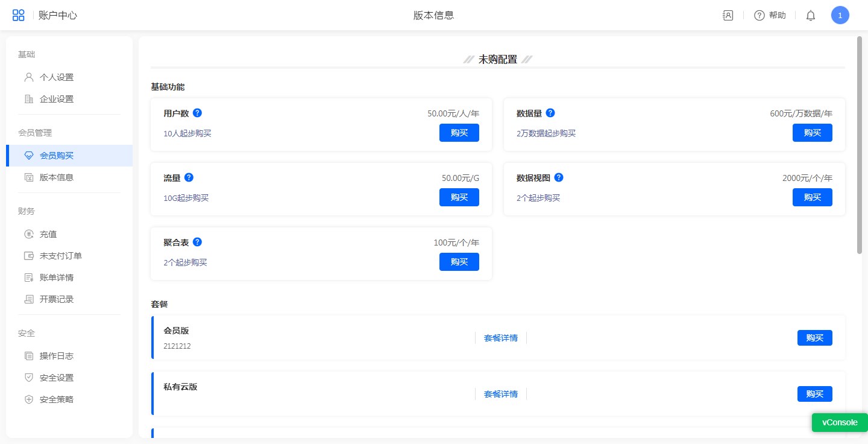Click the app grid icon in header
Viewport: 868px width, 444px height.
[x=19, y=16]
